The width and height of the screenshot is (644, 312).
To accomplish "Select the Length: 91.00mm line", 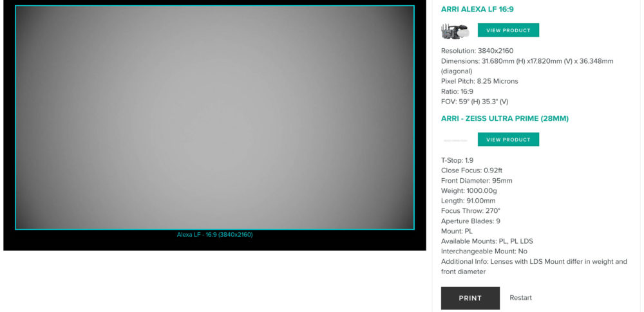I will click(x=468, y=201).
